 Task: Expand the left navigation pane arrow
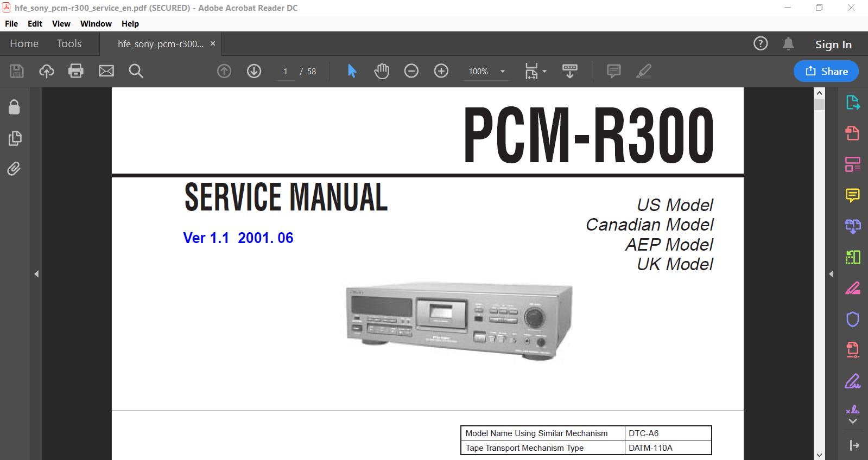point(36,274)
